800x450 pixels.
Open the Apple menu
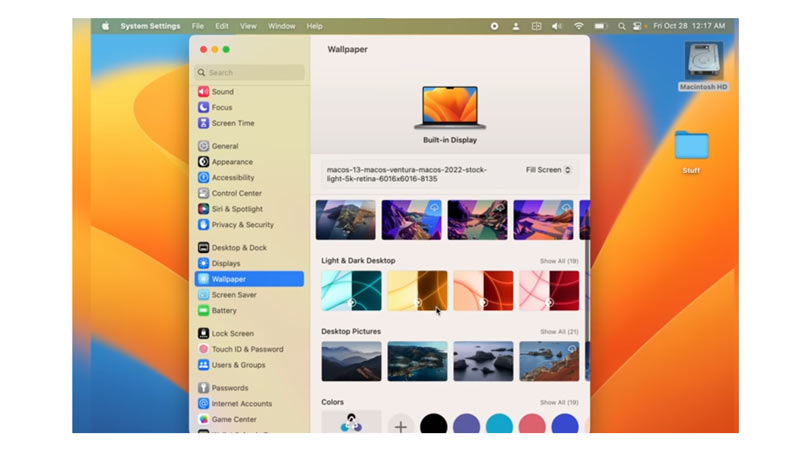(x=105, y=26)
